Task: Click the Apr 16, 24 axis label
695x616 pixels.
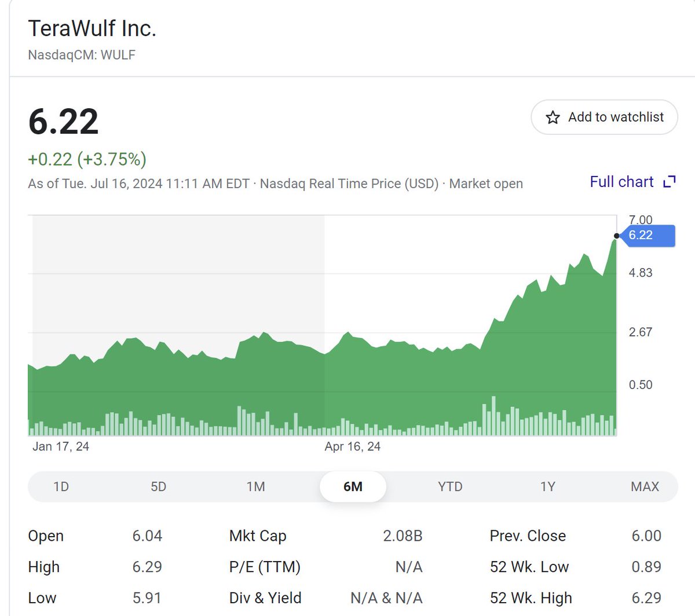Action: (353, 446)
